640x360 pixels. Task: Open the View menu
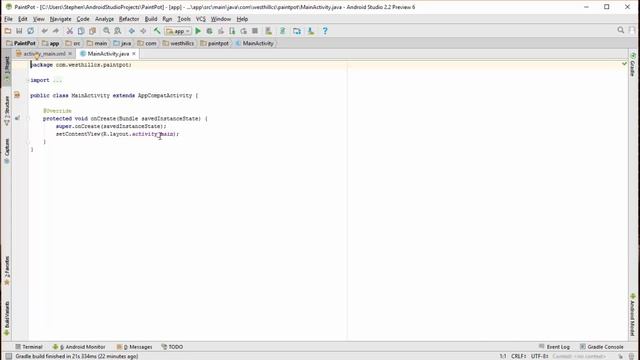pyautogui.click(x=38, y=19)
